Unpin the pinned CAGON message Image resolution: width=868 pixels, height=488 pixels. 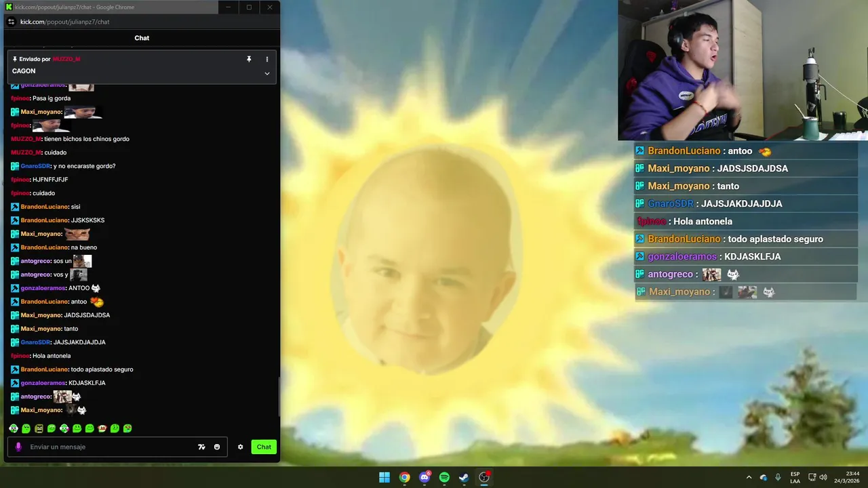249,60
